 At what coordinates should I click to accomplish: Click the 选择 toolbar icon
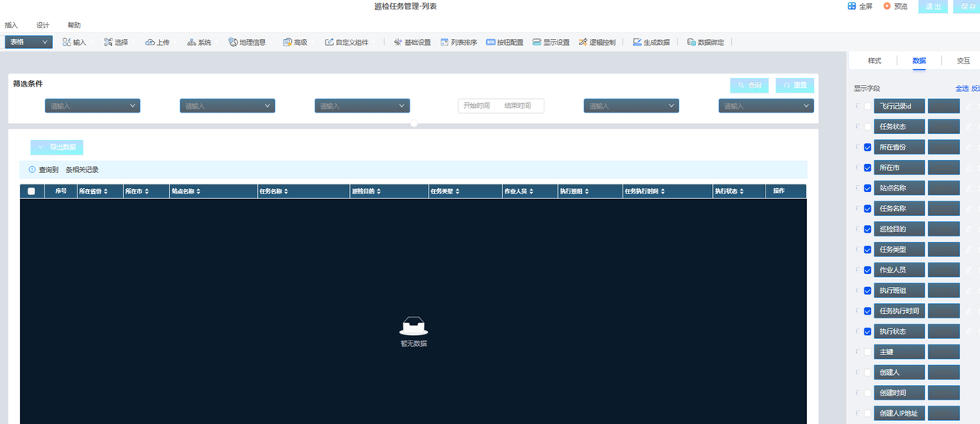[109, 42]
